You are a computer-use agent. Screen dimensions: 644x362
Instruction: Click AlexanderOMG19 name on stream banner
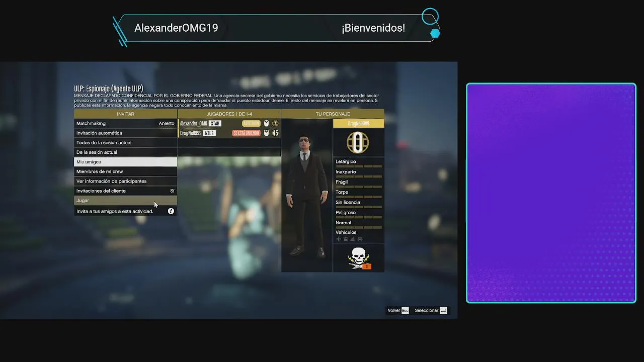click(176, 28)
